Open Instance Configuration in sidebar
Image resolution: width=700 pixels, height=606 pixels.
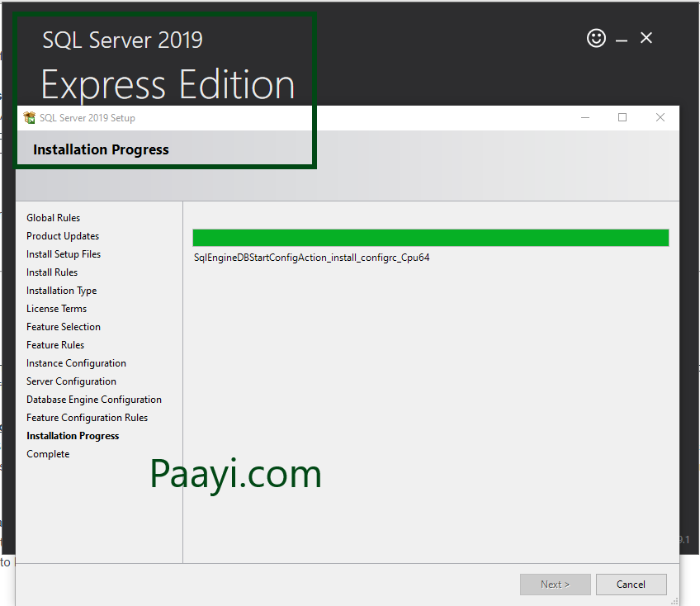click(76, 362)
